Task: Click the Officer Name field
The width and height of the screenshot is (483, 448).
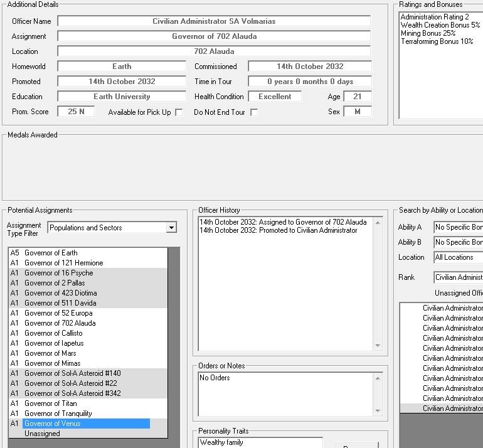Action: click(x=214, y=21)
